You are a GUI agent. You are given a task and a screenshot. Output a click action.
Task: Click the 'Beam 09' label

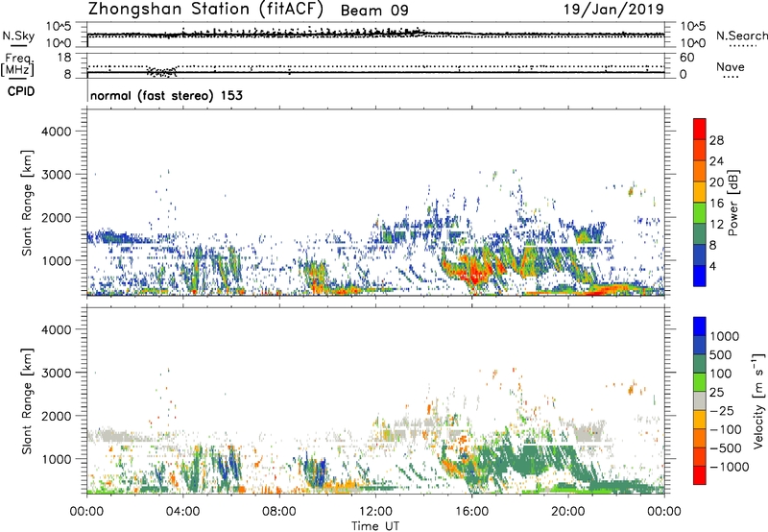(374, 11)
